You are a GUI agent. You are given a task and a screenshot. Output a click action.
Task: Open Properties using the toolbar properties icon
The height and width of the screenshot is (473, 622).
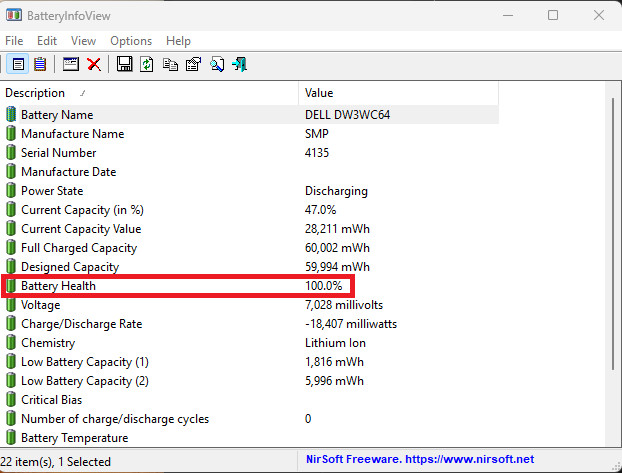tap(193, 64)
